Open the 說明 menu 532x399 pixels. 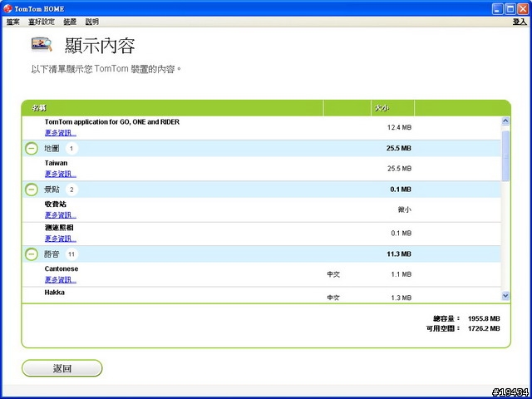click(x=92, y=22)
